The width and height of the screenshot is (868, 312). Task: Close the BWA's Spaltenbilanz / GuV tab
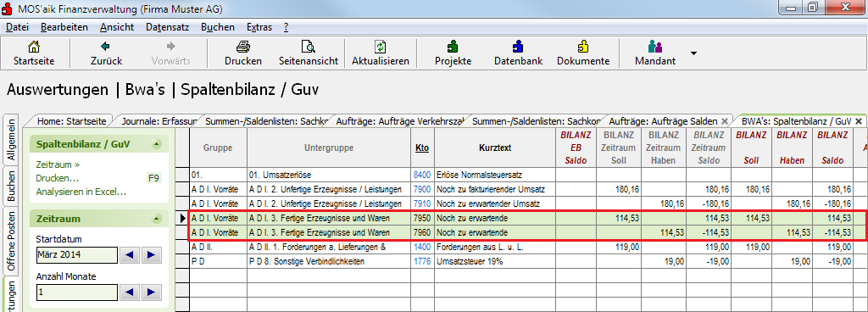click(x=859, y=120)
